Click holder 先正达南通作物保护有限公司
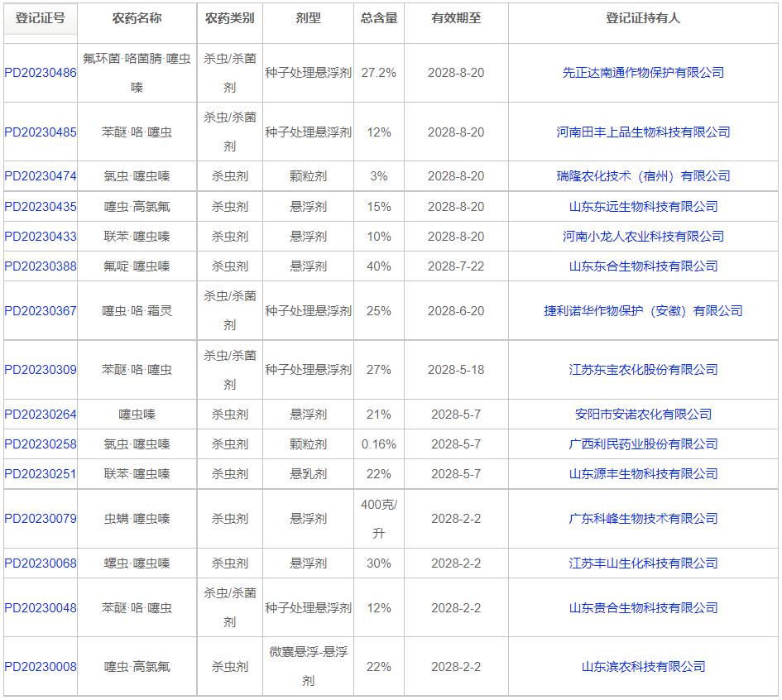This screenshot has width=782, height=700. (x=643, y=73)
